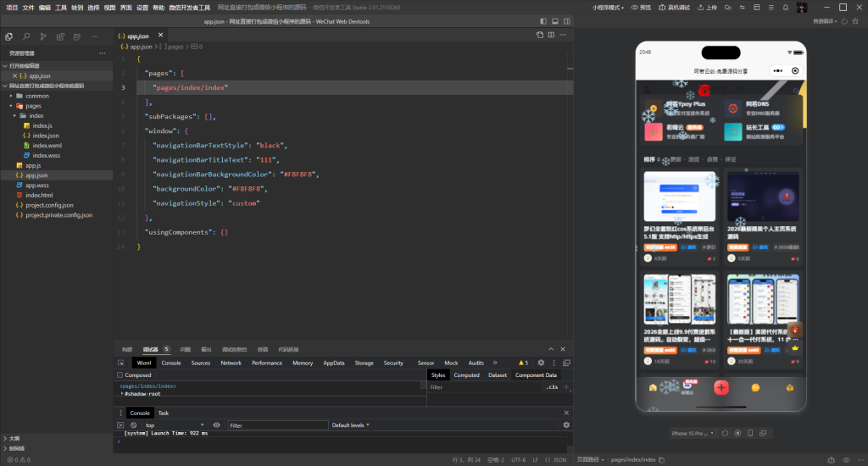Image resolution: width=868 pixels, height=466 pixels.
Task: Click the split editor icon
Action: pyautogui.click(x=551, y=35)
